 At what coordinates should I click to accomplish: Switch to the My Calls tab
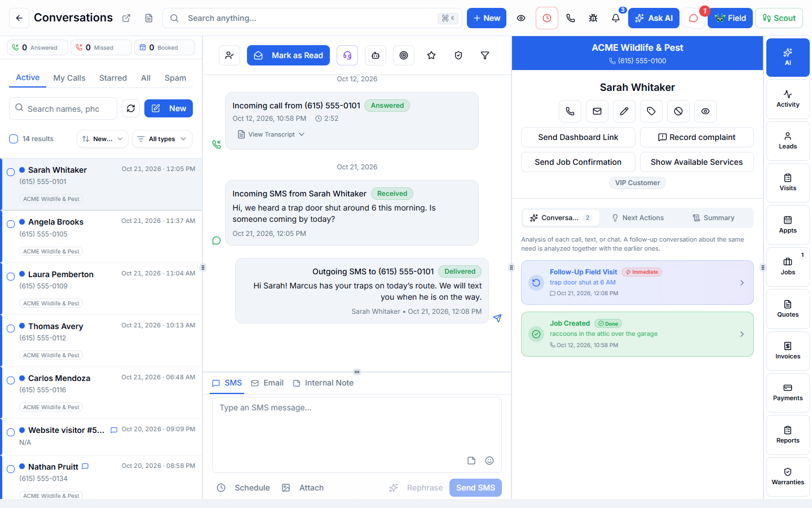69,78
